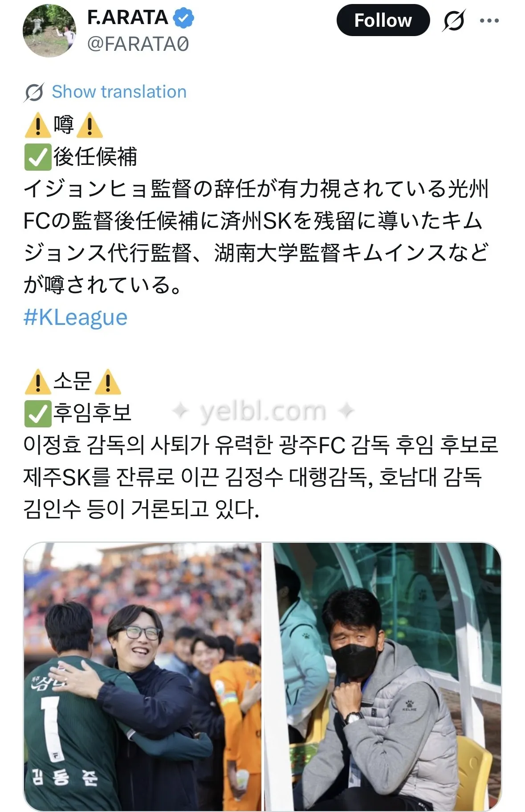525x812 pixels.
Task: Click the warning emoji left of 소문
Action: pyautogui.click(x=37, y=382)
